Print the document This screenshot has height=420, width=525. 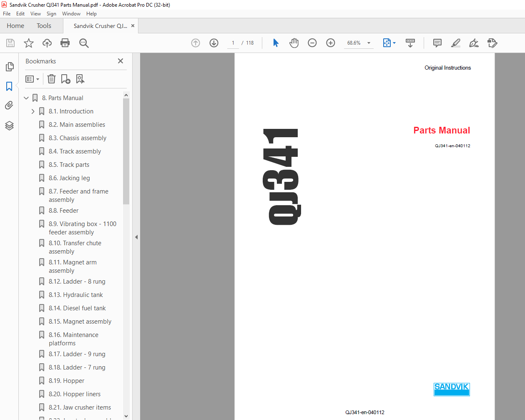[x=65, y=43]
